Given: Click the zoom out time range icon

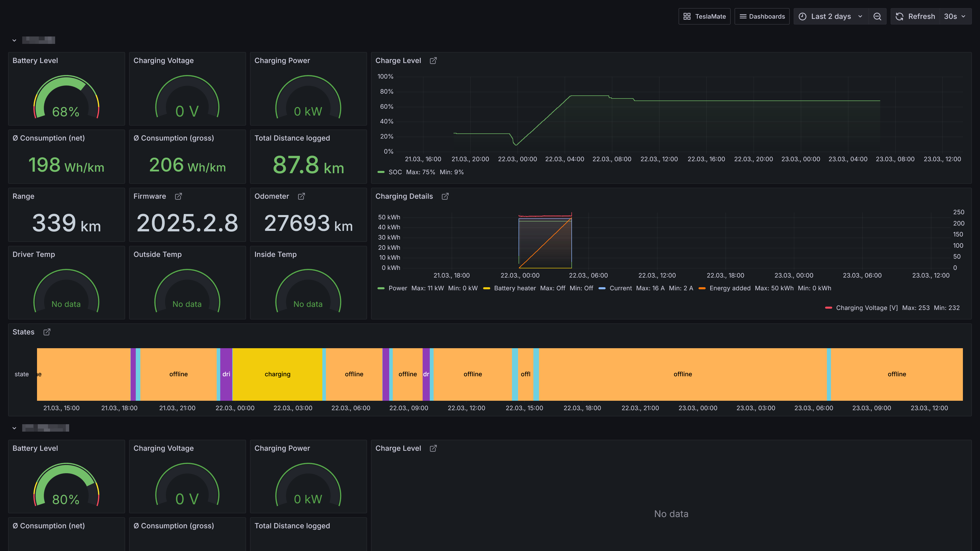Looking at the screenshot, I should click(x=877, y=16).
